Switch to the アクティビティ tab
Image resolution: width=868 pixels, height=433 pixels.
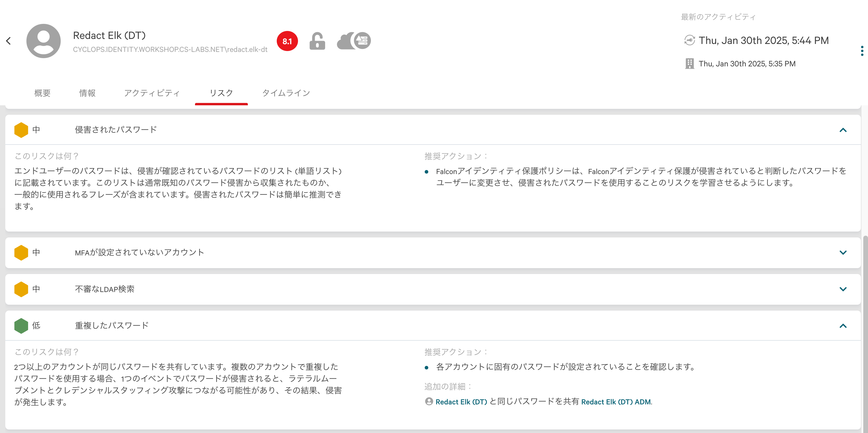[152, 93]
